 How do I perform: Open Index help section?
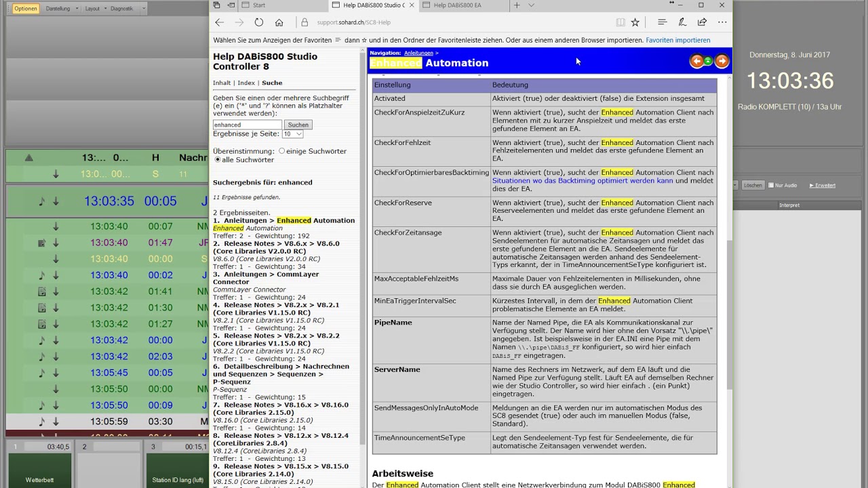[246, 83]
